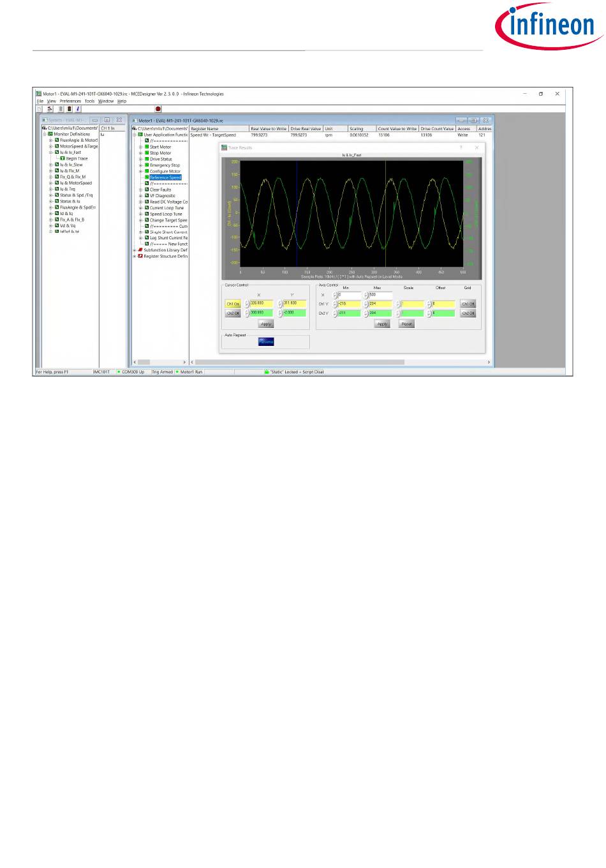Expand the Subfunction Library Definitions node

click(x=135, y=250)
